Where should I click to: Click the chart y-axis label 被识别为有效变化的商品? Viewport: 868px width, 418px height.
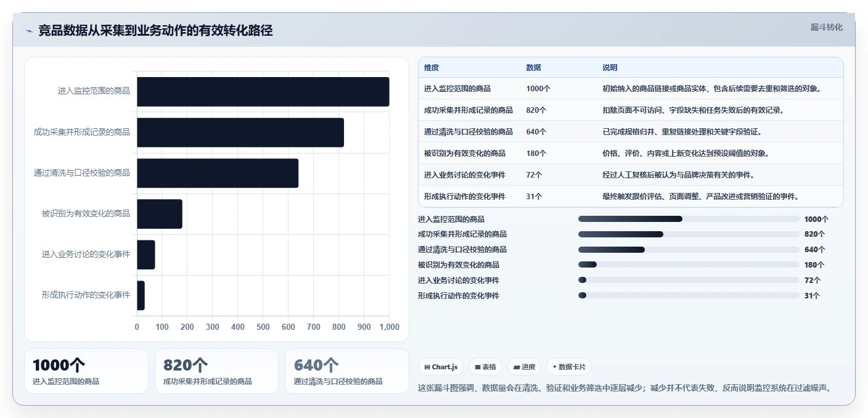click(86, 213)
